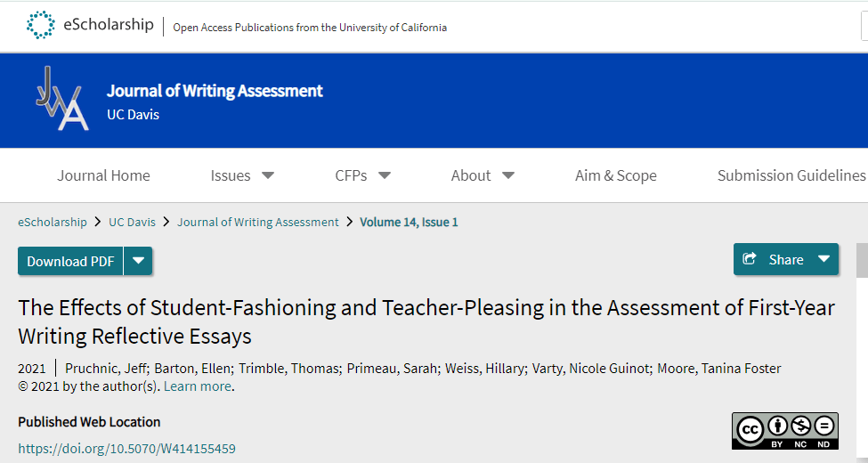The width and height of the screenshot is (868, 463).
Task: Open the DOI link 10.5070/W414155459
Action: 126,448
